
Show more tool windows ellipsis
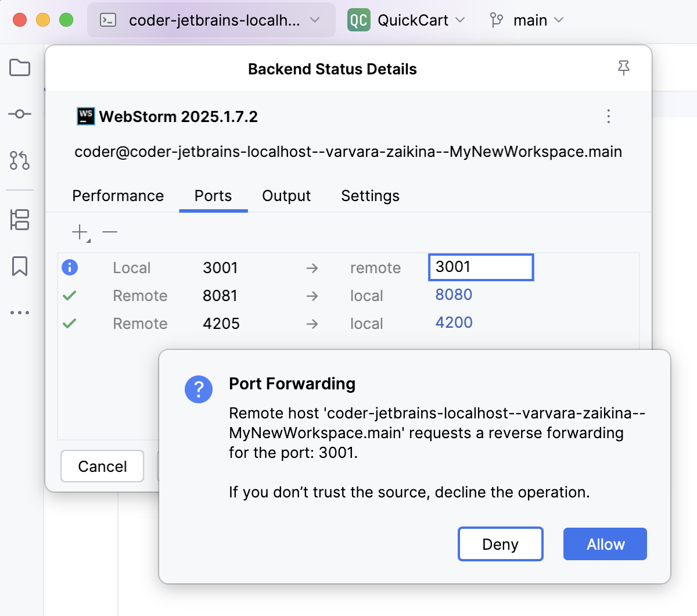(20, 313)
